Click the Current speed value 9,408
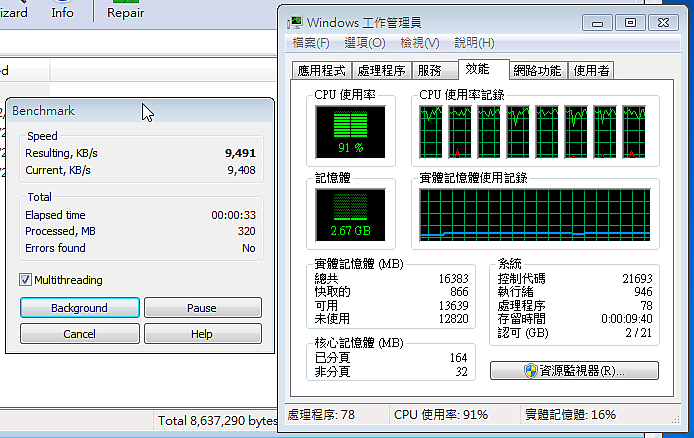This screenshot has width=694, height=438. (241, 170)
